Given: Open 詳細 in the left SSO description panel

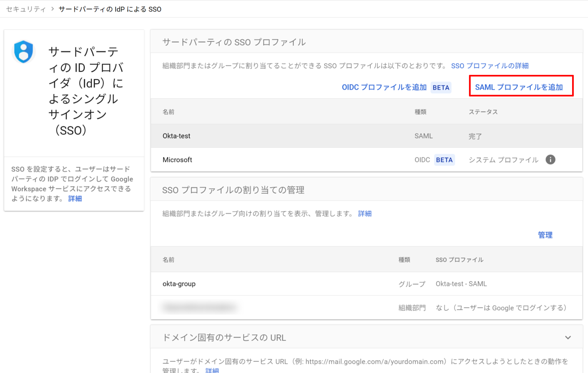Looking at the screenshot, I should [75, 199].
